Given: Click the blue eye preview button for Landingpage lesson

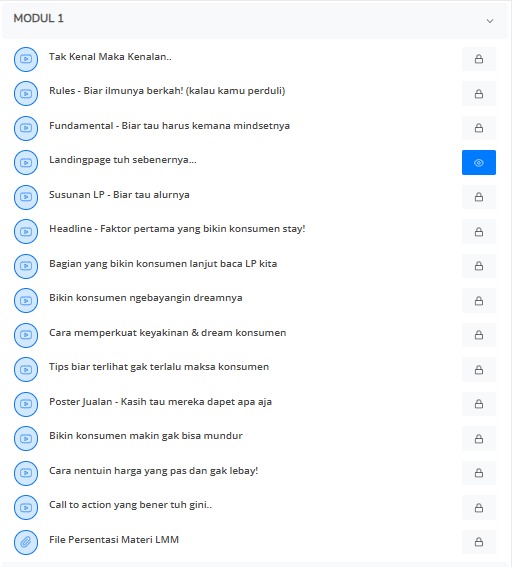Looking at the screenshot, I should click(x=479, y=163).
